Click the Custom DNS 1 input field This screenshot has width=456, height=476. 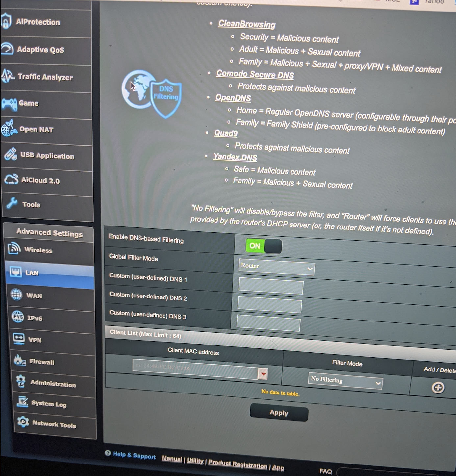coord(271,286)
